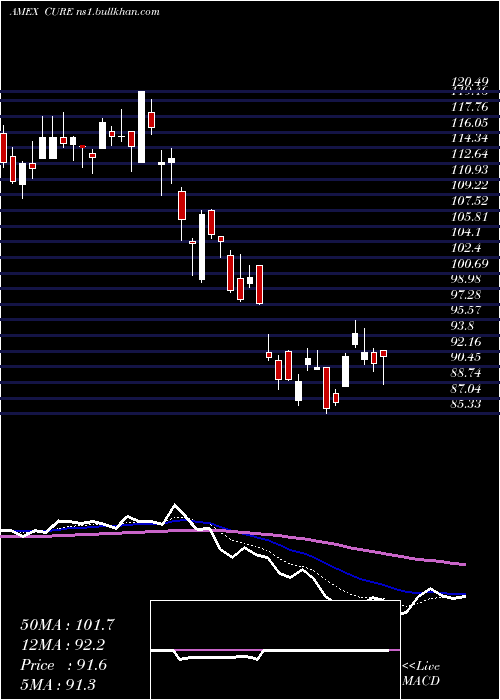Click the 90.45 price axis label
This screenshot has height=700, width=500.
tap(467, 357)
